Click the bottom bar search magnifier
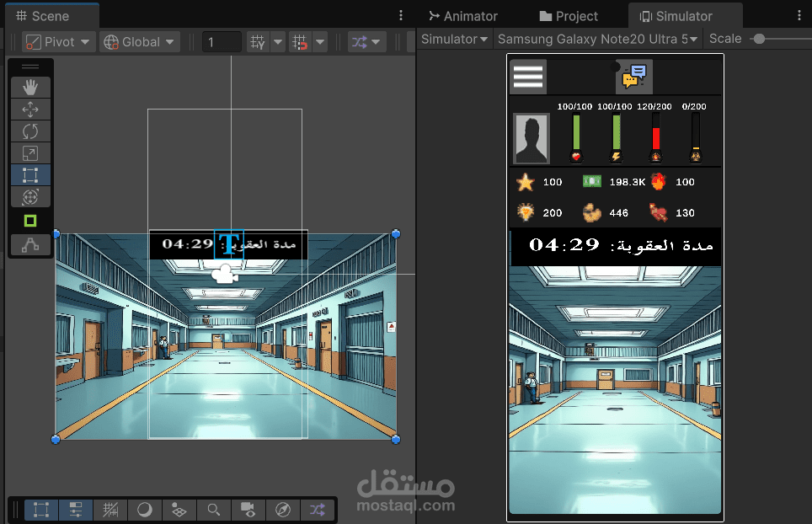 [213, 510]
